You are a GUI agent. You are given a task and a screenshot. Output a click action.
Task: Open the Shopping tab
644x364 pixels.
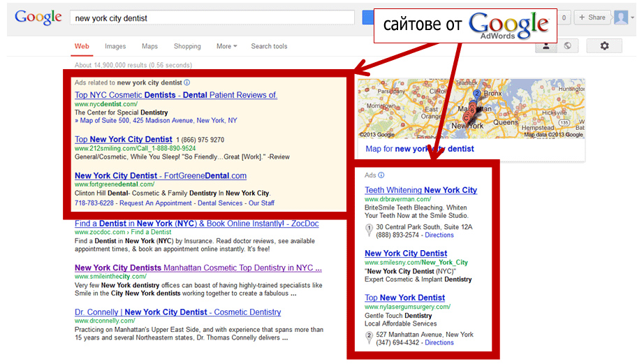[x=187, y=46]
